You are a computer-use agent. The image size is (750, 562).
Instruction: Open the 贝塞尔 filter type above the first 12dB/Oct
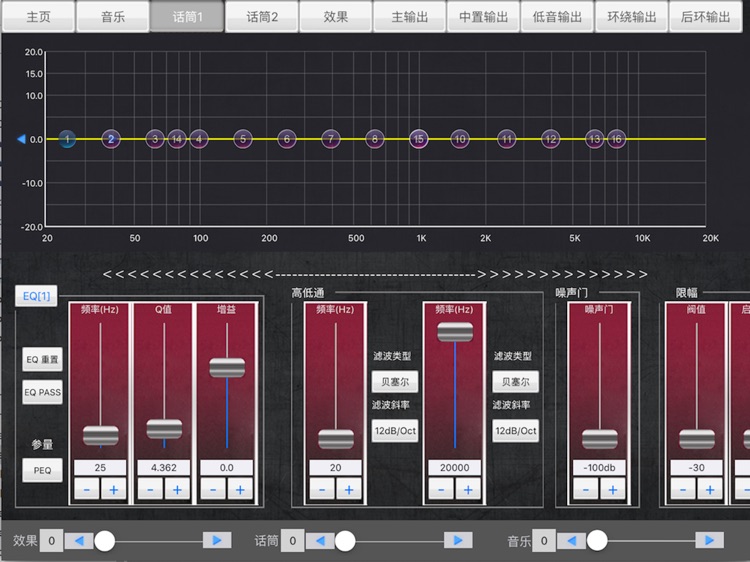pos(395,382)
